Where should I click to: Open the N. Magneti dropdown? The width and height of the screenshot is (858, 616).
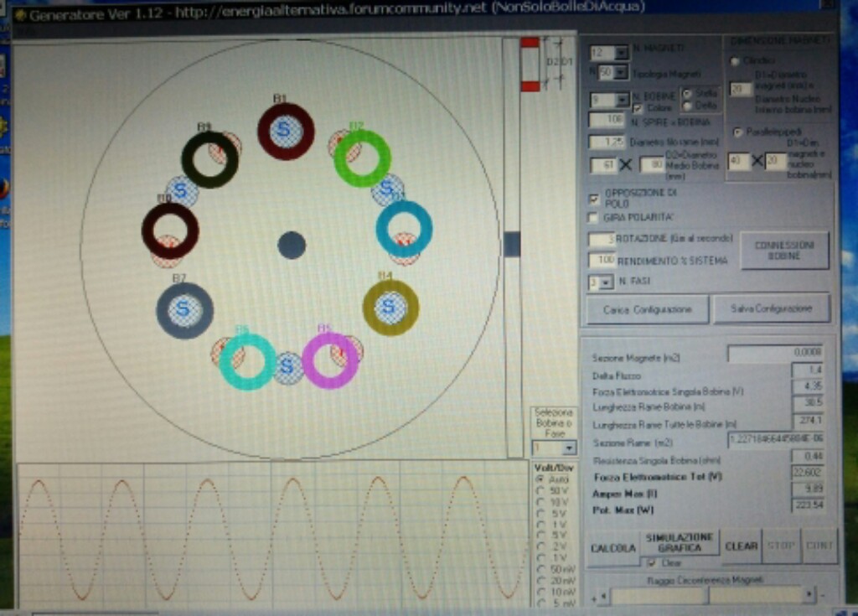621,53
